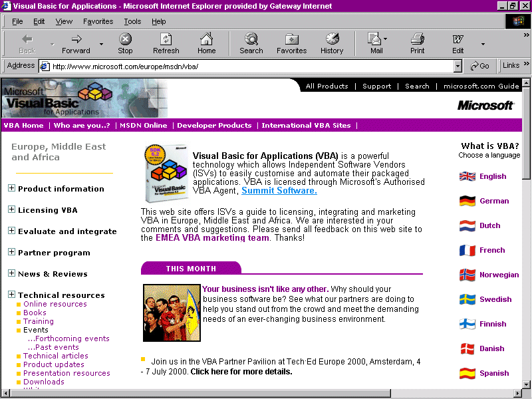Expand Partner program section
Viewport: 532px width, 399px height.
point(11,252)
